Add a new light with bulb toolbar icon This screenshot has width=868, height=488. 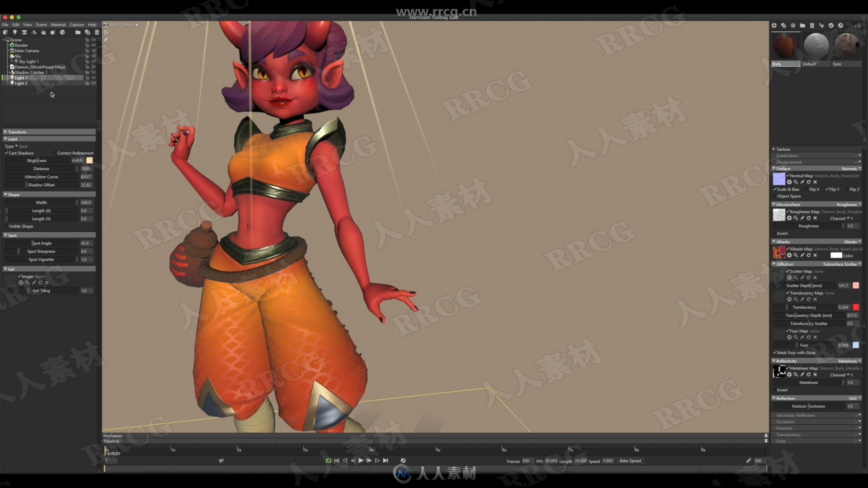15,33
